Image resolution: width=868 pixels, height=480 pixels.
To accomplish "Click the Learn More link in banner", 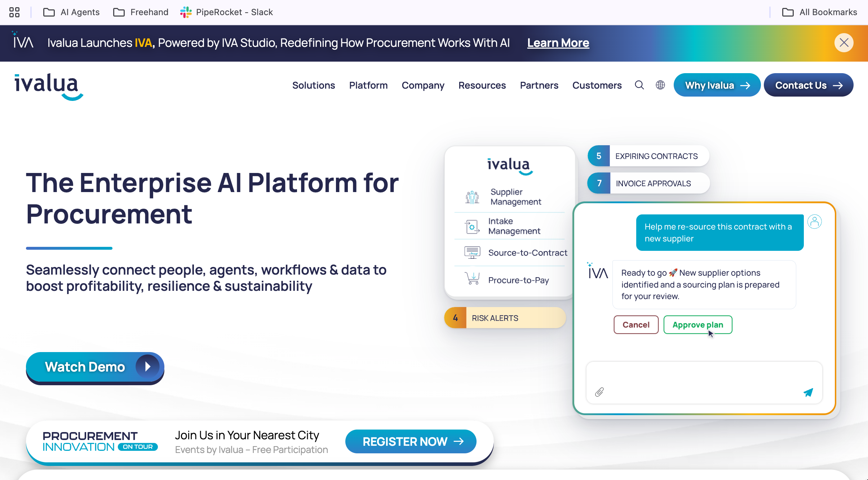I will click(558, 43).
